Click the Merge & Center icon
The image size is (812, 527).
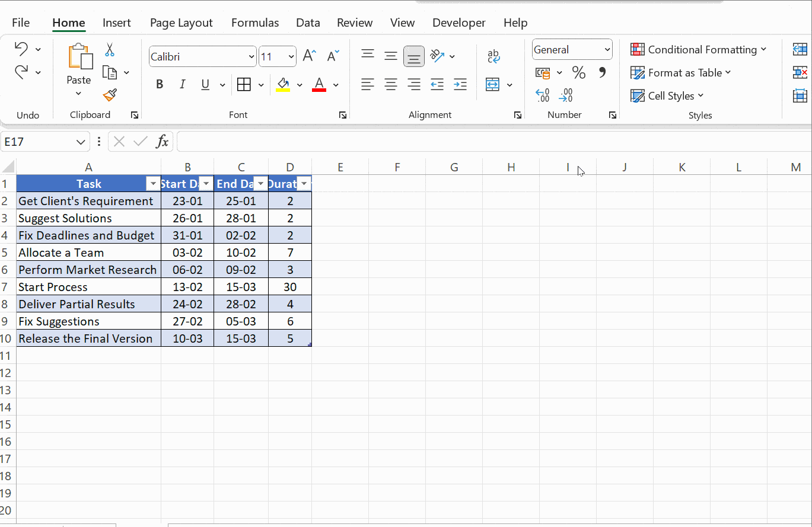click(x=493, y=84)
